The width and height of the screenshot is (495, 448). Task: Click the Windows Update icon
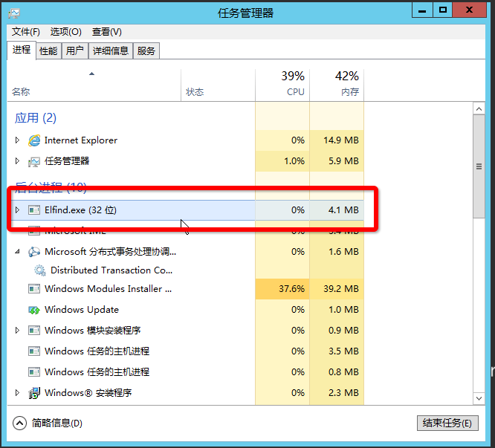pos(34,310)
